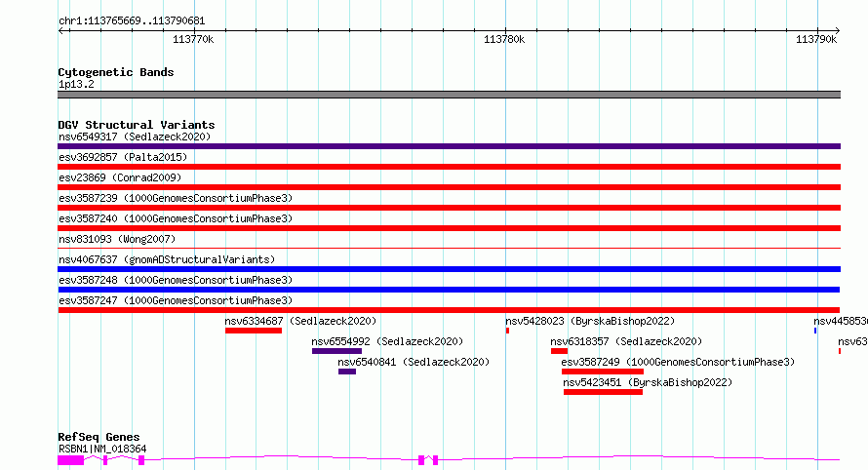Screen dimensions: 868x470
Task: Click the DGV Structural Variants track title
Action: click(137, 125)
